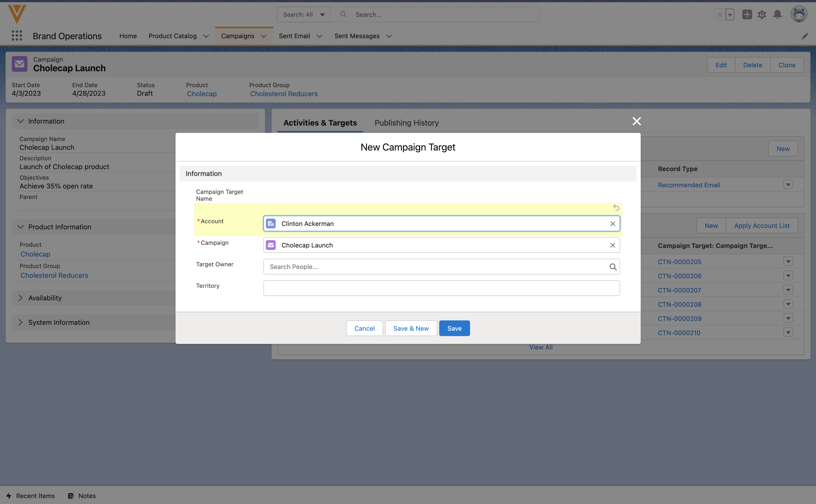Click the search magnifier in Target Owner field
This screenshot has height=504, width=816.
pos(613,267)
